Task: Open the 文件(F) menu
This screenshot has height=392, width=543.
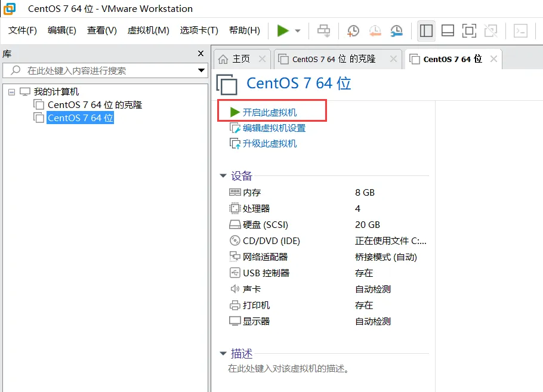Action: (23, 30)
